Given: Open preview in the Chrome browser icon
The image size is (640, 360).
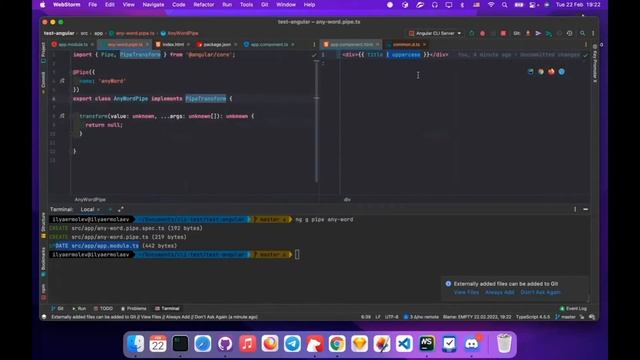Looking at the screenshot, I should (x=541, y=71).
